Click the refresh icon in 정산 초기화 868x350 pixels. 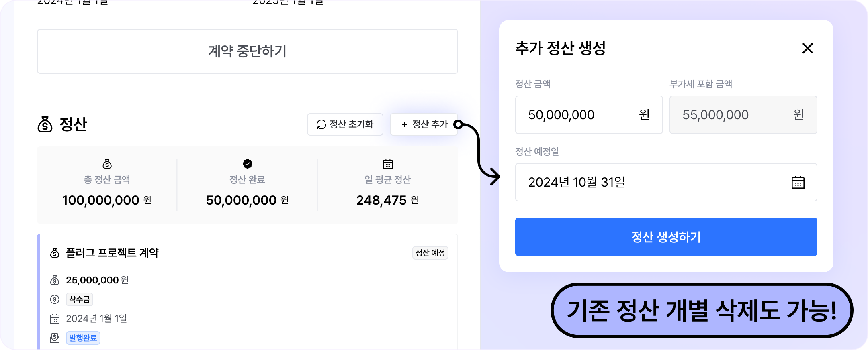point(321,124)
